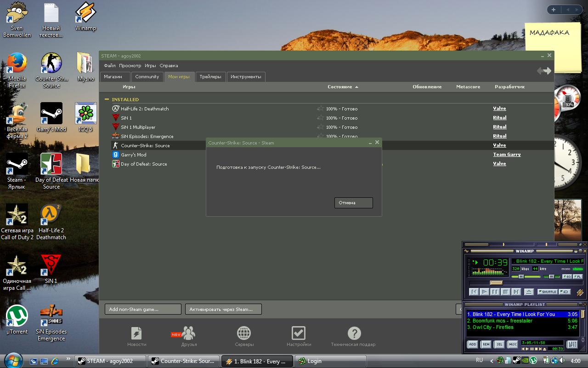Skip to next track in Winamp
Viewport: 588px width, 368px height.
click(516, 292)
